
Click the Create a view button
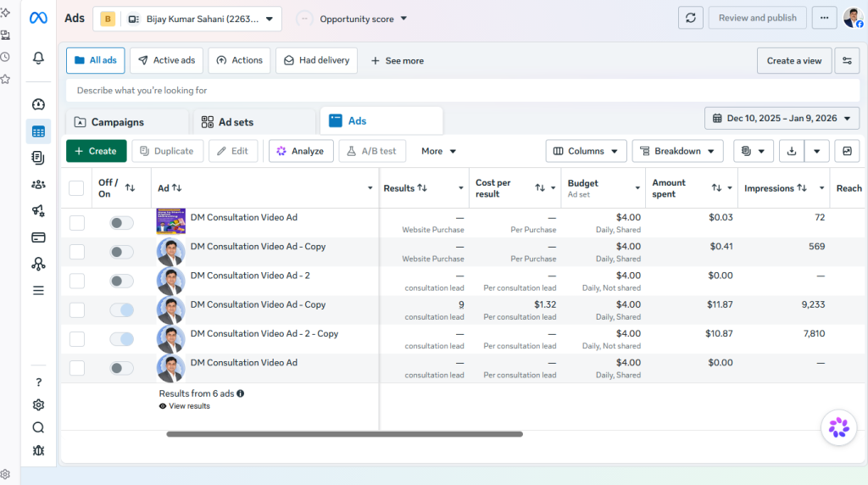pos(793,61)
